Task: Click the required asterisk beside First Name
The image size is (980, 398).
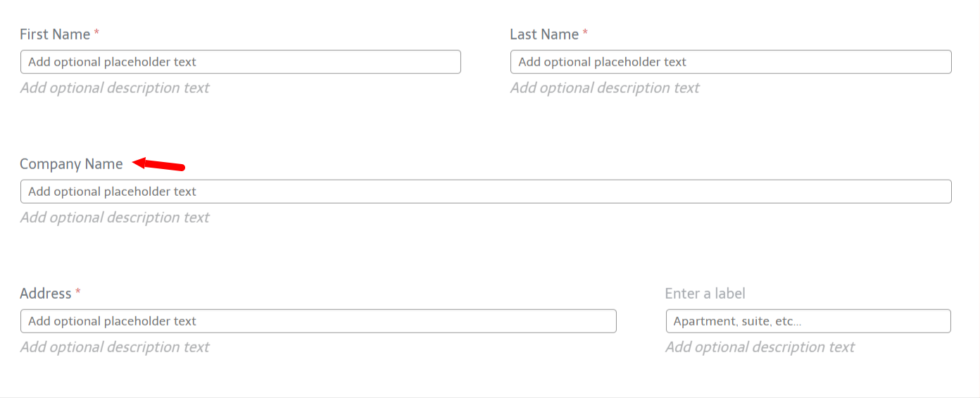Action: point(96,33)
